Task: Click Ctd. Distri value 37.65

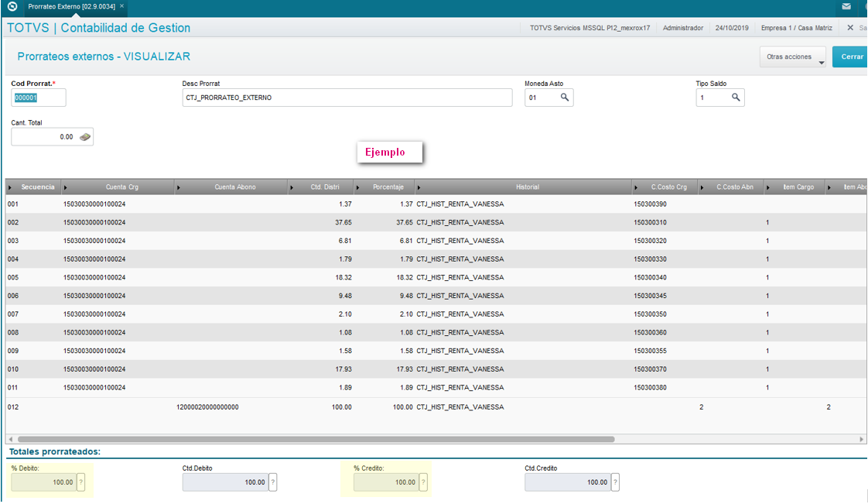Action: tap(343, 223)
